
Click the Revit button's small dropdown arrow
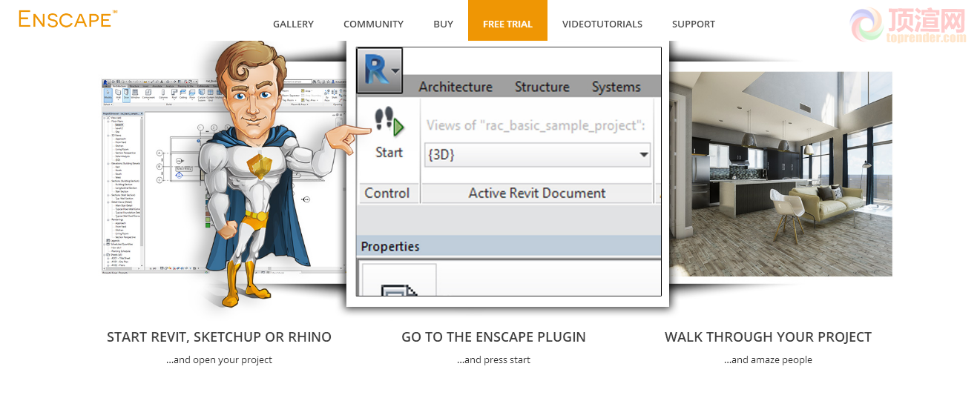tap(396, 71)
